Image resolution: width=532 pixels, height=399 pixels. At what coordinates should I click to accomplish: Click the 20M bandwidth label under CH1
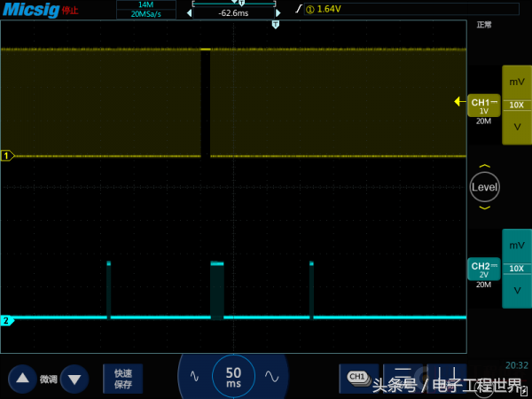483,121
